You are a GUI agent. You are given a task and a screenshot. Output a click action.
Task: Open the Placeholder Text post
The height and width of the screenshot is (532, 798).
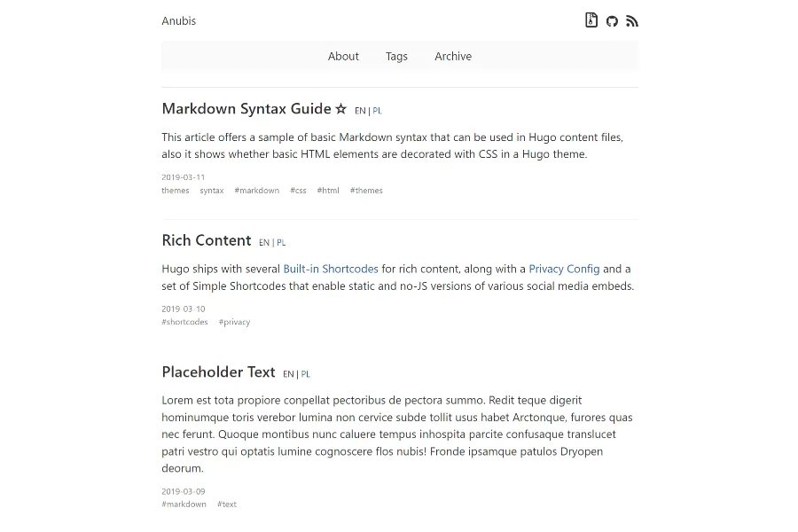click(218, 372)
